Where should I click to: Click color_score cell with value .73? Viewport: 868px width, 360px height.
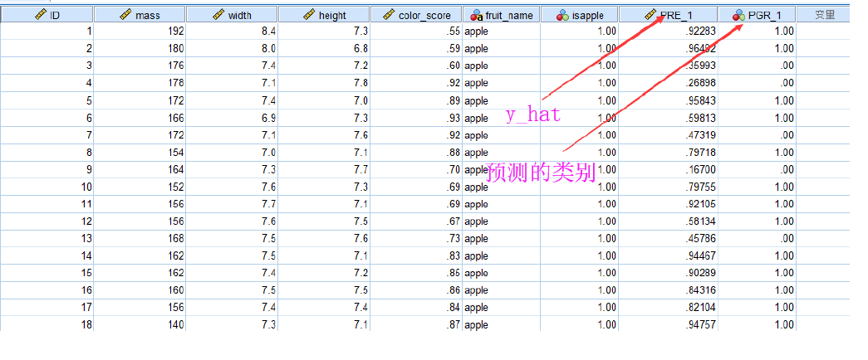[417, 238]
